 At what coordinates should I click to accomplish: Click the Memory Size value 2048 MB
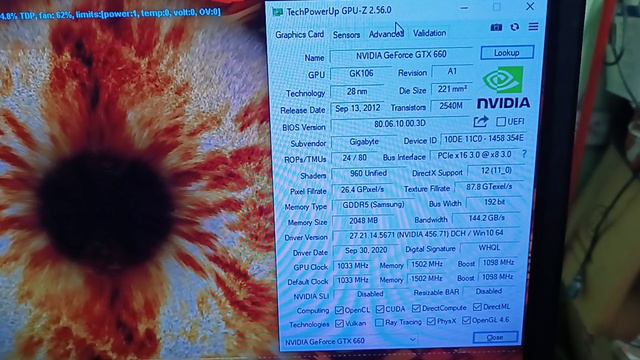363,220
